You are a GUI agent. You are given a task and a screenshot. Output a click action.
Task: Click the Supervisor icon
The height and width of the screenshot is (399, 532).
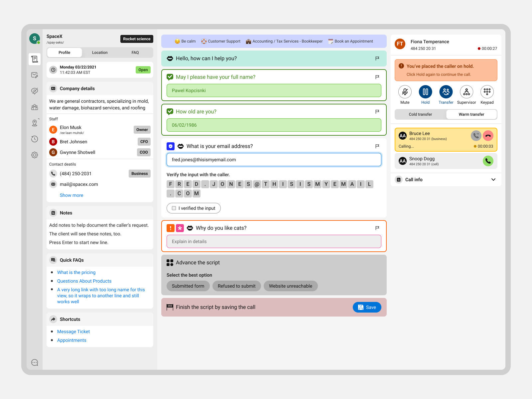466,92
